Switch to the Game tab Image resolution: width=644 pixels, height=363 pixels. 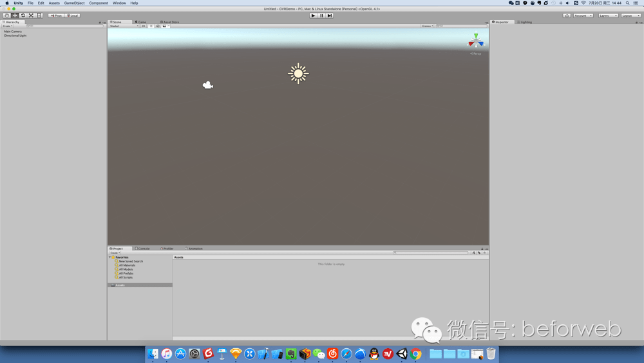point(141,22)
